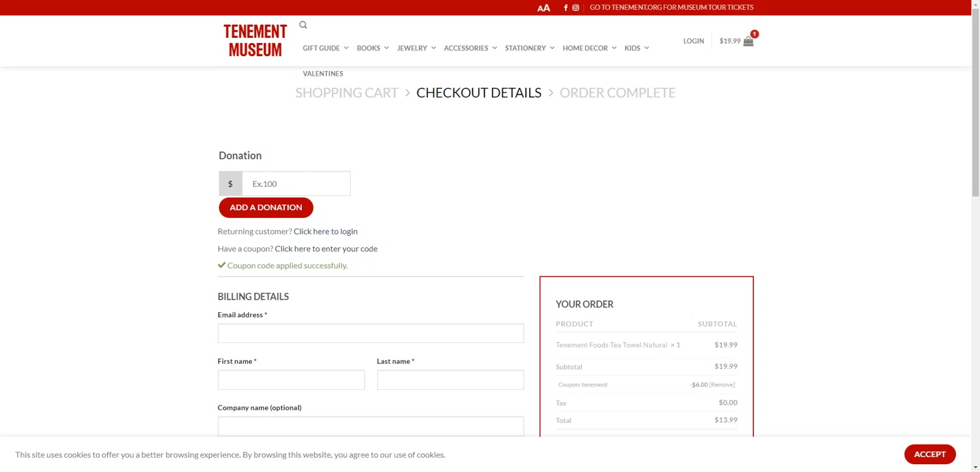
Task: Open the Instagram social icon
Action: (576, 8)
